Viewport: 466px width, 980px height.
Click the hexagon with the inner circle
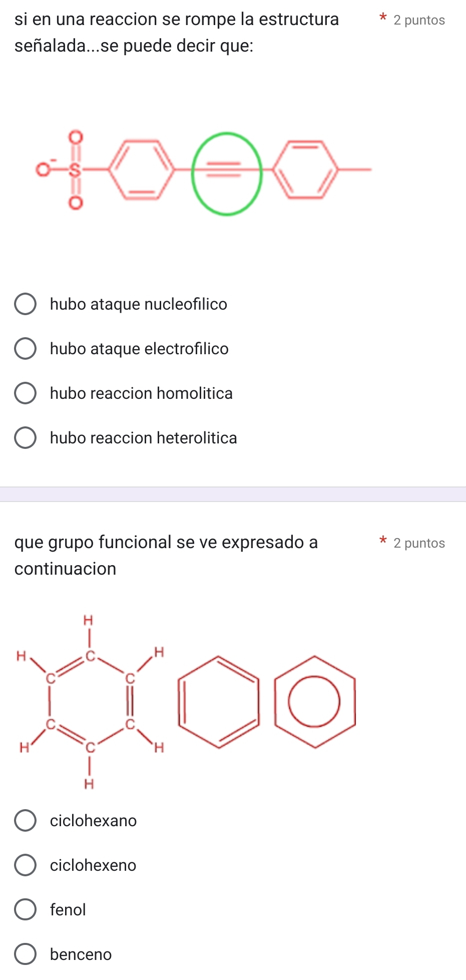(x=315, y=701)
